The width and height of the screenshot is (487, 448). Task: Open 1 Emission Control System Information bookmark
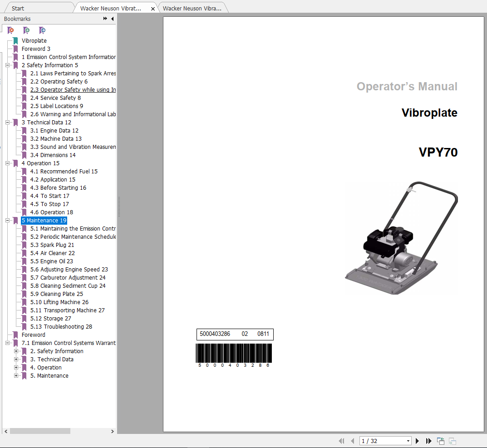(x=69, y=57)
